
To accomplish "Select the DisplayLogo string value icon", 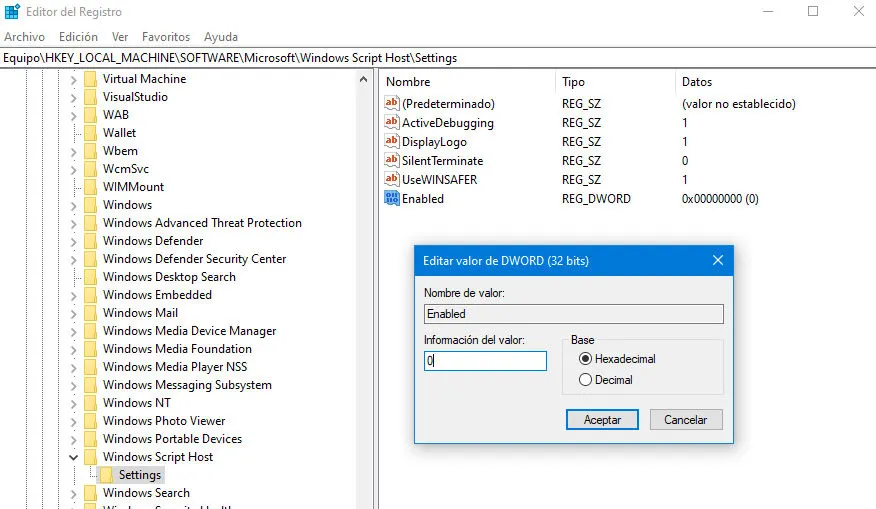I will (x=392, y=141).
